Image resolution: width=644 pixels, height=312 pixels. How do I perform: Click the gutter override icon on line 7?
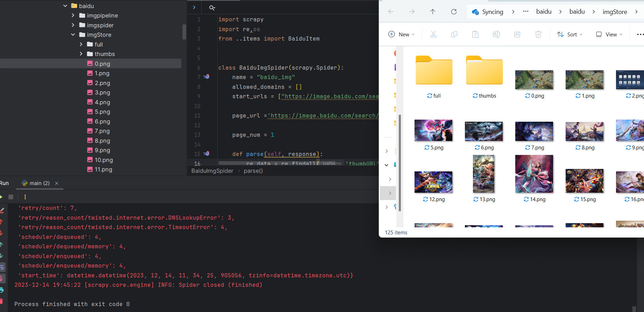[x=206, y=77]
